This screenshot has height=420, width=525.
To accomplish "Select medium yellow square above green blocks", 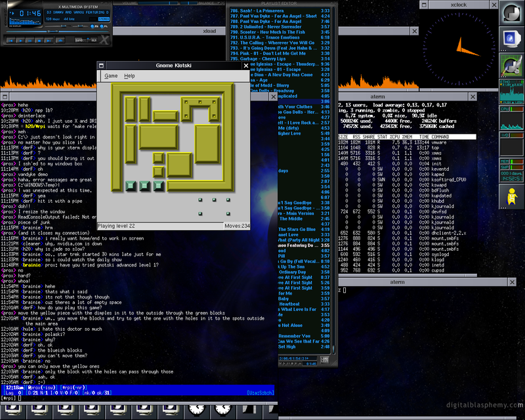I will 179,165.
